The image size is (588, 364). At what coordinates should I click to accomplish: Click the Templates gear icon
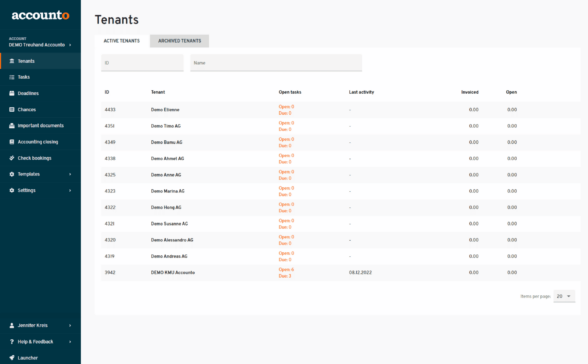click(x=12, y=174)
